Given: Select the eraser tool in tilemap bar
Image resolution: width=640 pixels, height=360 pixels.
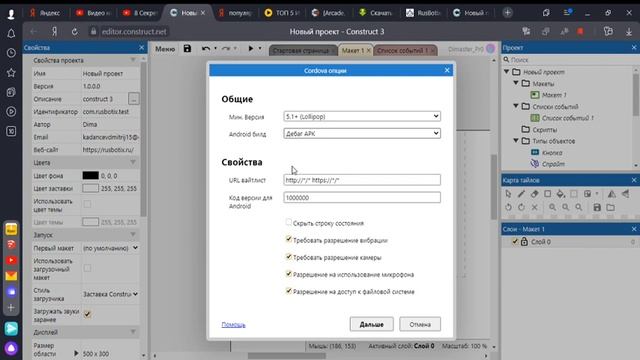Looking at the screenshot, I should point(534,194).
